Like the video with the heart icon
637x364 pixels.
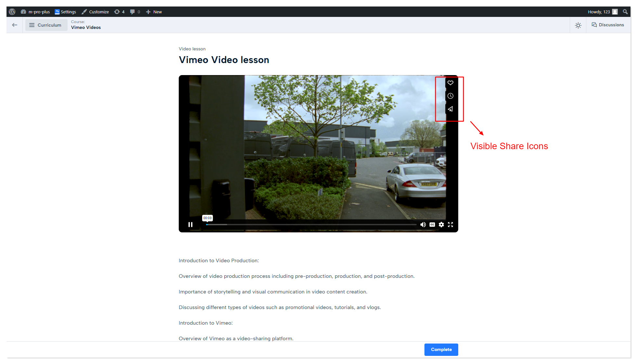pyautogui.click(x=450, y=83)
